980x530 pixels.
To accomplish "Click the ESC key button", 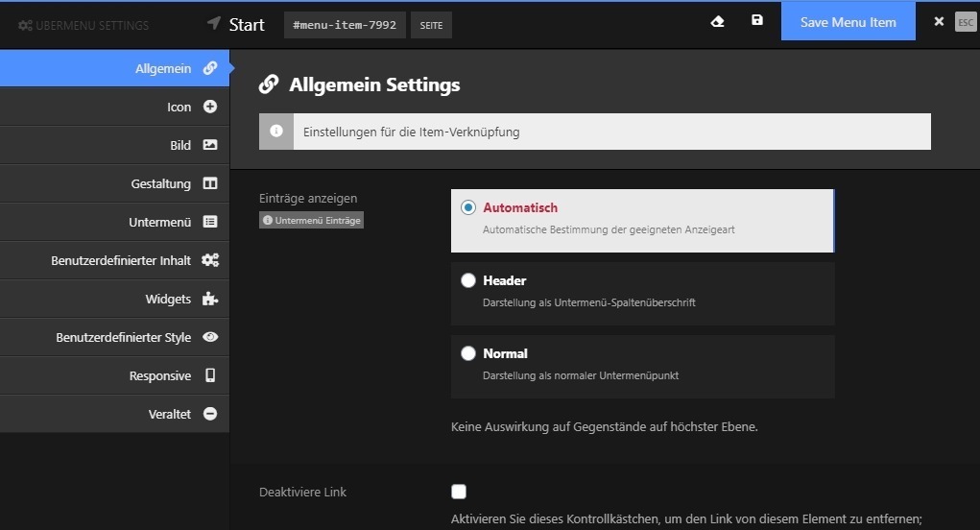I will click(x=966, y=22).
